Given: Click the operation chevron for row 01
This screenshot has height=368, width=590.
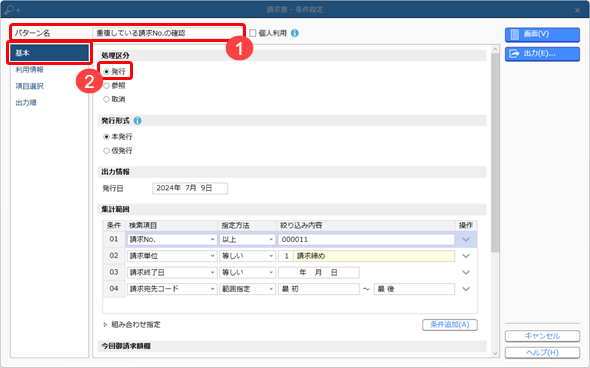Looking at the screenshot, I should pyautogui.click(x=466, y=240).
